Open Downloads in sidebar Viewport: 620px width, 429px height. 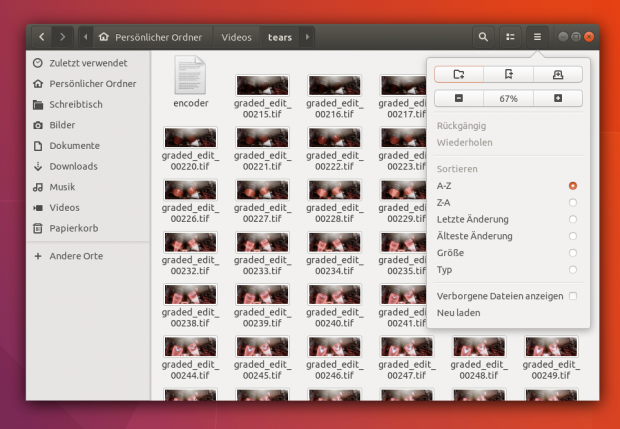pyautogui.click(x=88, y=166)
